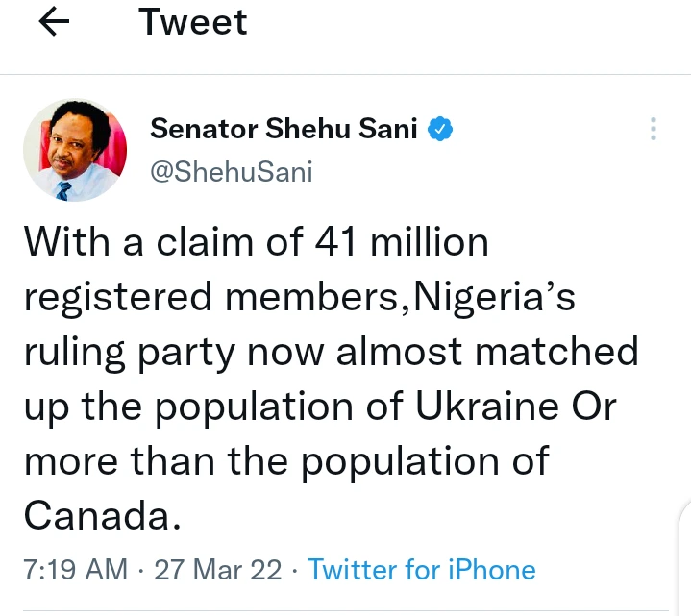
Task: Open Shehu Sani's profile picture
Action: click(75, 151)
